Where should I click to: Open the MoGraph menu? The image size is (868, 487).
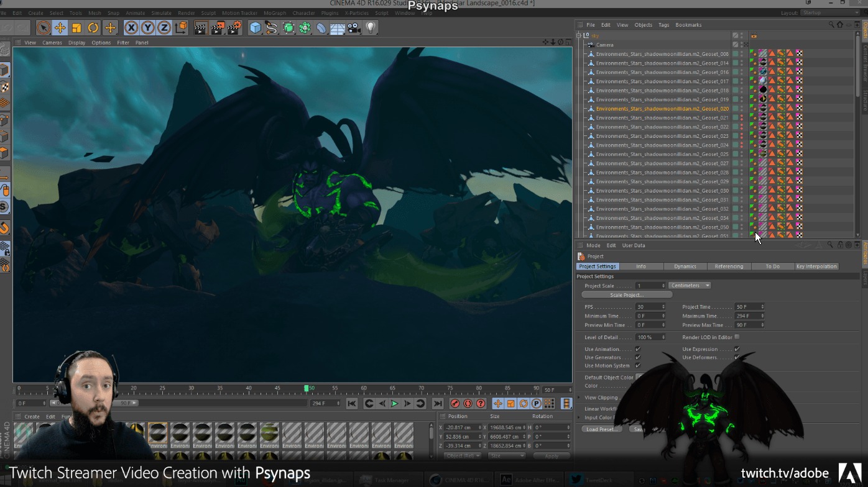(x=274, y=13)
